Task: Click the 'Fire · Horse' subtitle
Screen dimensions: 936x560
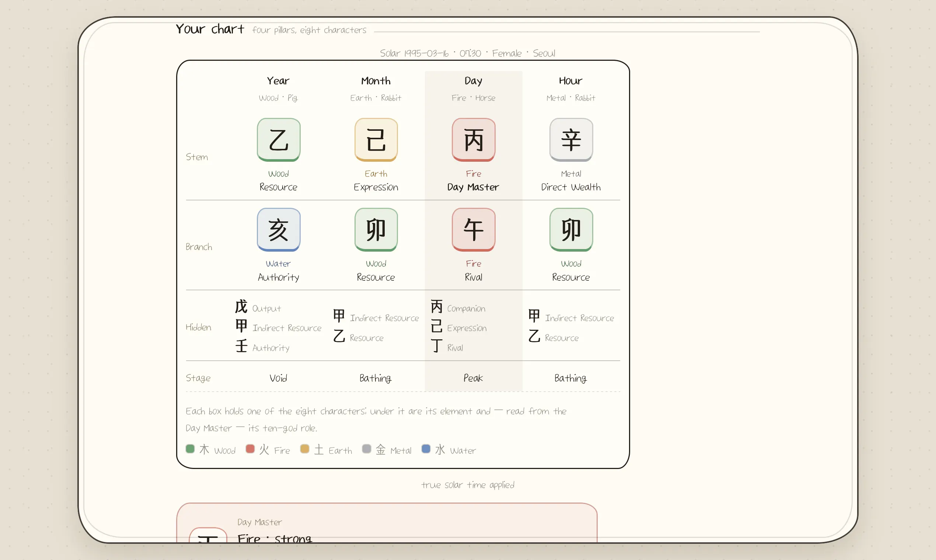Action: point(473,98)
